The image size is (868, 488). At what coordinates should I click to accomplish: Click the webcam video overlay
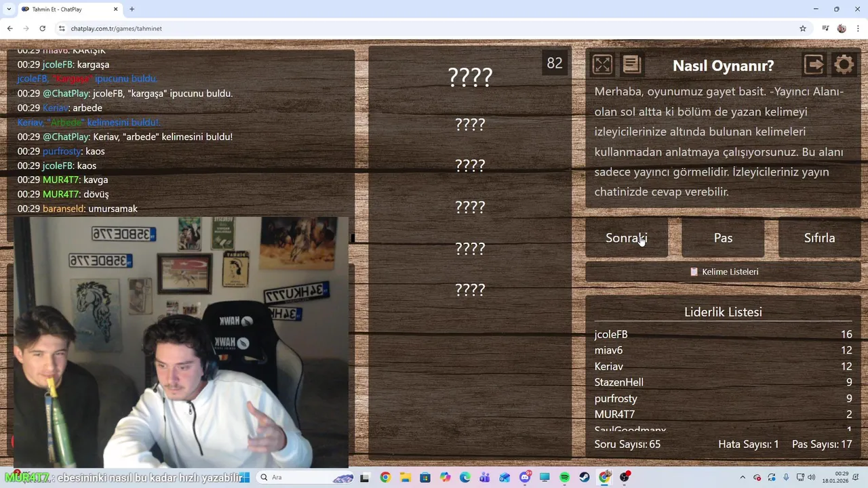[180, 342]
